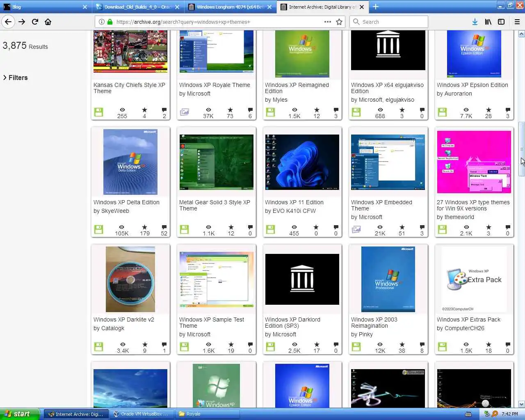The height and width of the screenshot is (420, 525).
Task: Click the Metal Gear Solid 3 green thumbnail
Action: pos(217,162)
